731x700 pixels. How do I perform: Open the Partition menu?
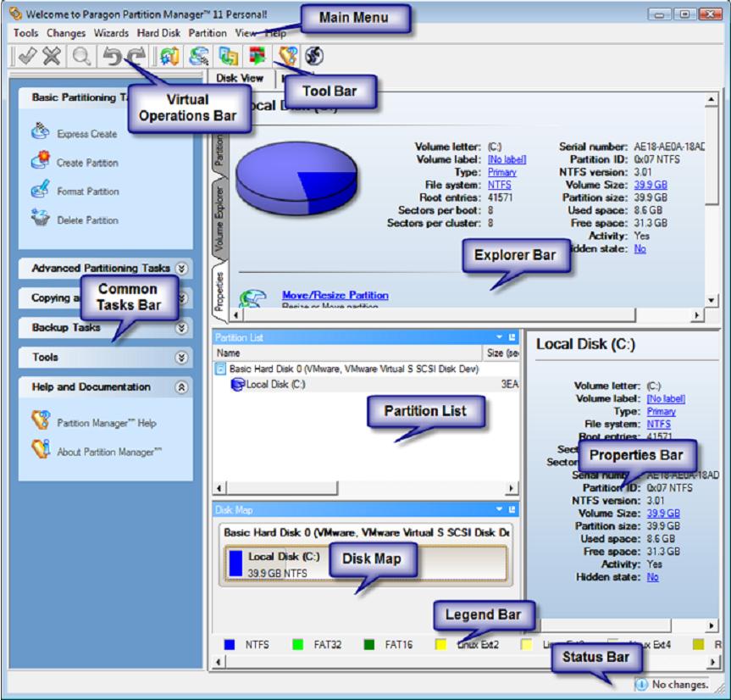(x=208, y=33)
